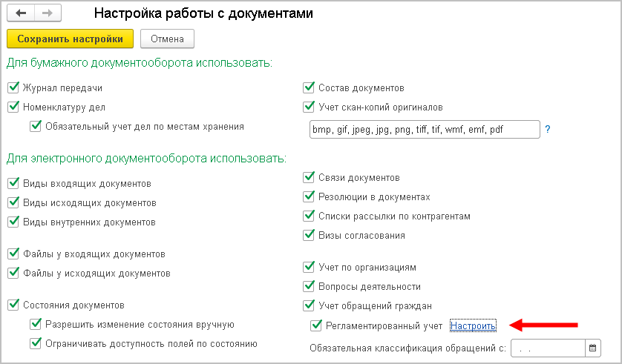622x364 pixels.
Task: Click the forward navigation arrow
Action: pos(46,13)
